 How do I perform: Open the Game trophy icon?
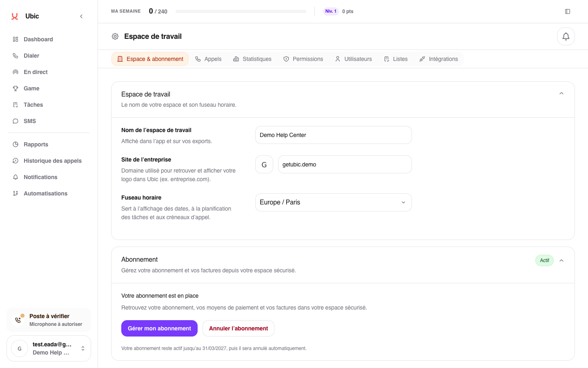point(16,88)
